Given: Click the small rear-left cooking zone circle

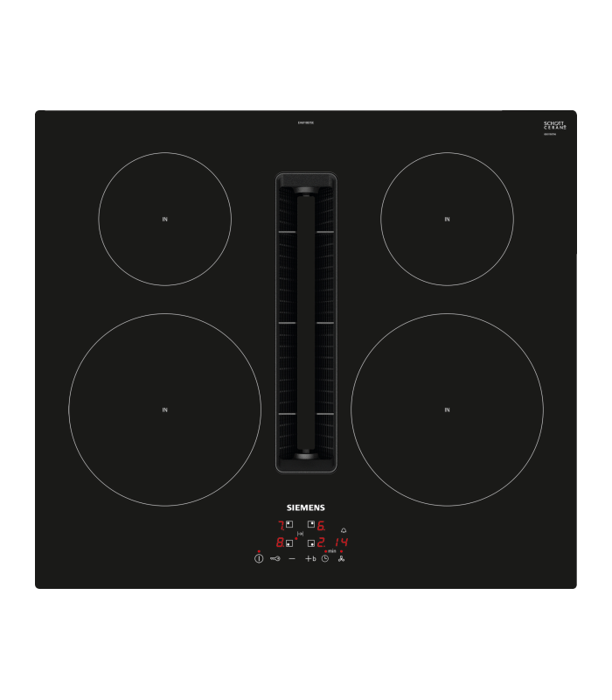Looking at the screenshot, I should (164, 219).
